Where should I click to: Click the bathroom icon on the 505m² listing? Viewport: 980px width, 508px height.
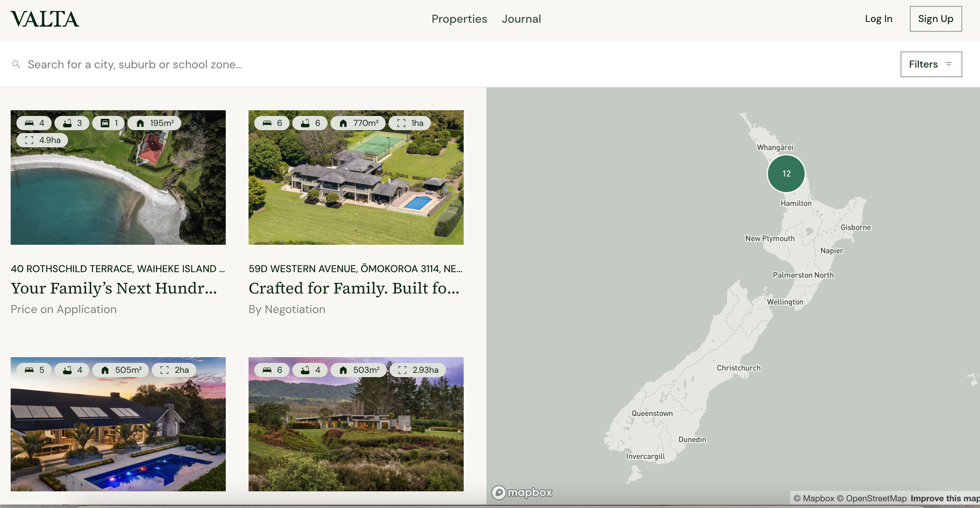pyautogui.click(x=67, y=370)
